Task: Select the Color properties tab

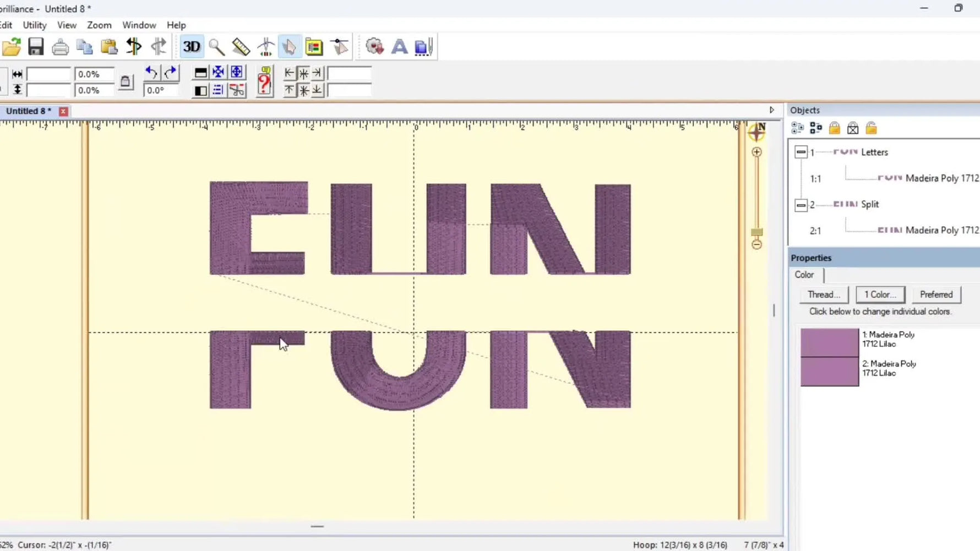Action: pos(804,275)
